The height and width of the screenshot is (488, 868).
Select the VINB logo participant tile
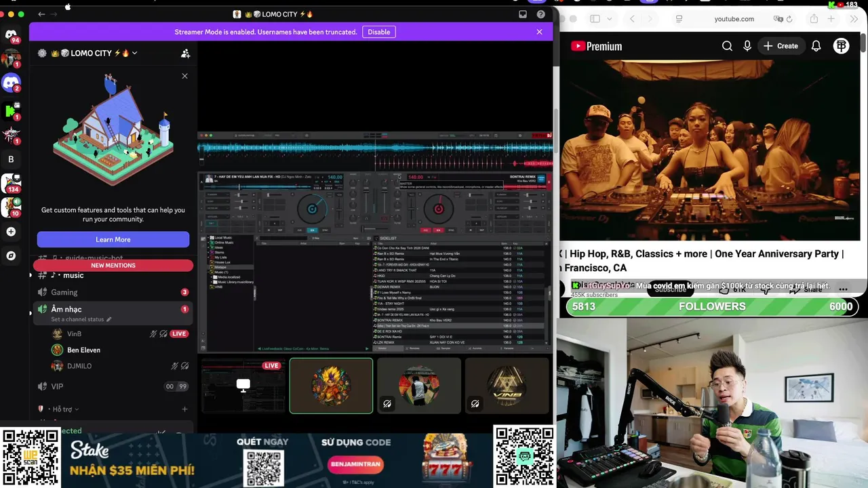click(507, 386)
